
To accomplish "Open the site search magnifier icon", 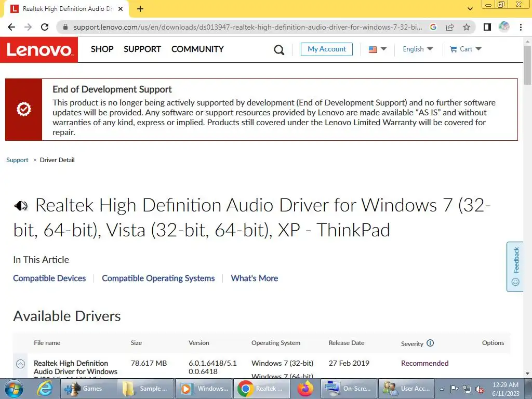I will [x=279, y=50].
